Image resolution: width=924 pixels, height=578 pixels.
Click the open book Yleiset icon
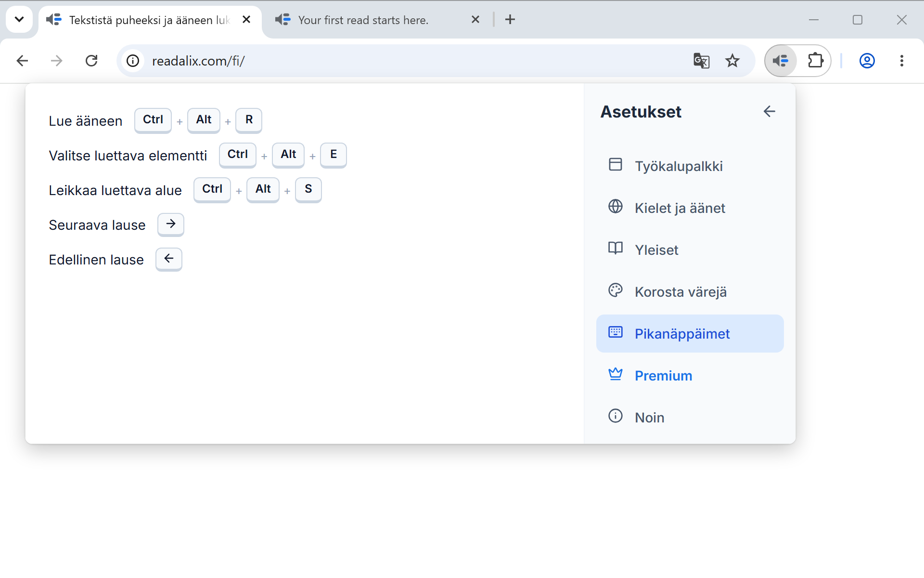point(615,248)
